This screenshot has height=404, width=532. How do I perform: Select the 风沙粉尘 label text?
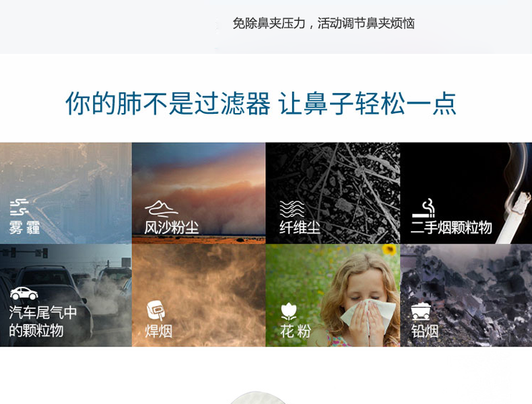[x=171, y=228]
